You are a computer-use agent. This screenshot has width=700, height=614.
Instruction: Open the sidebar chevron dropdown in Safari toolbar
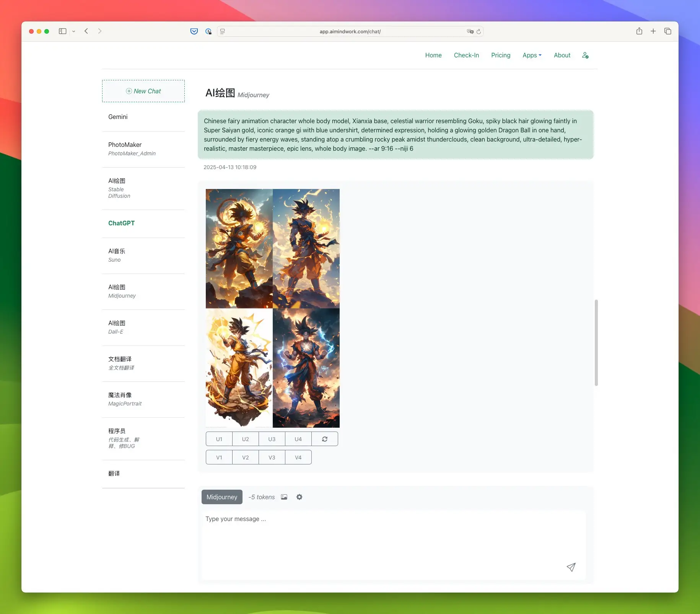coord(74,31)
